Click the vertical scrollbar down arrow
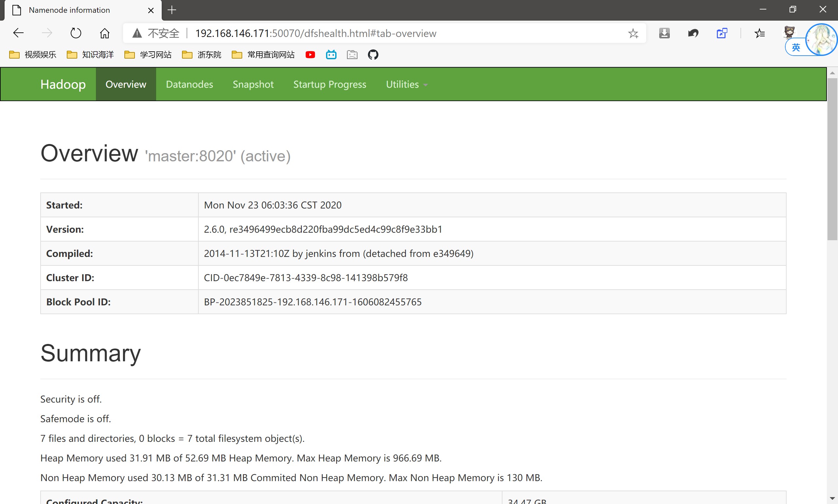The height and width of the screenshot is (504, 838). (x=832, y=498)
